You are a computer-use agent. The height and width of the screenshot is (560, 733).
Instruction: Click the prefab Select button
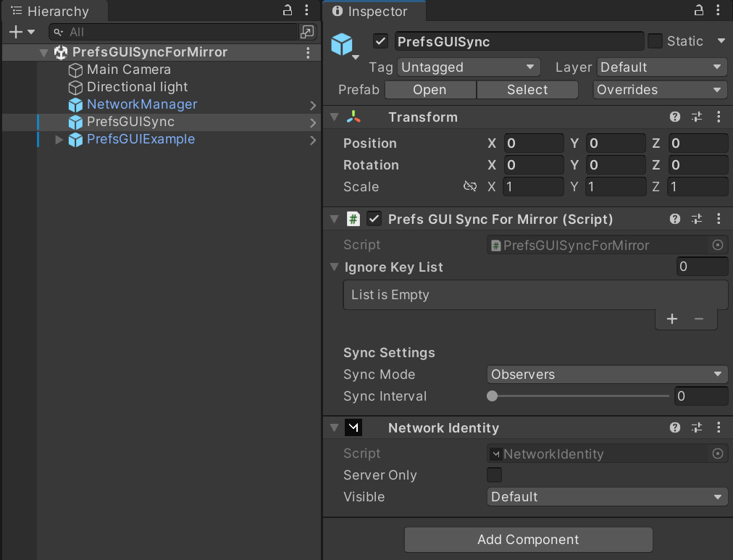[x=527, y=90]
